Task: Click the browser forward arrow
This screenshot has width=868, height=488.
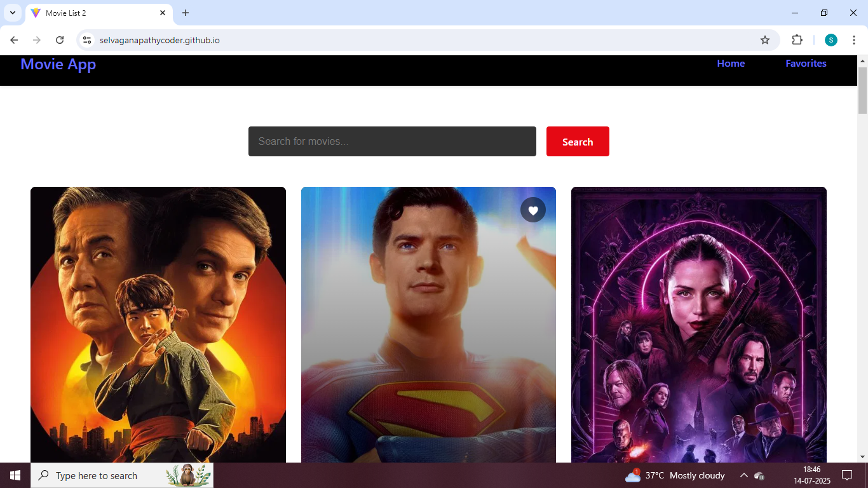Action: 37,40
